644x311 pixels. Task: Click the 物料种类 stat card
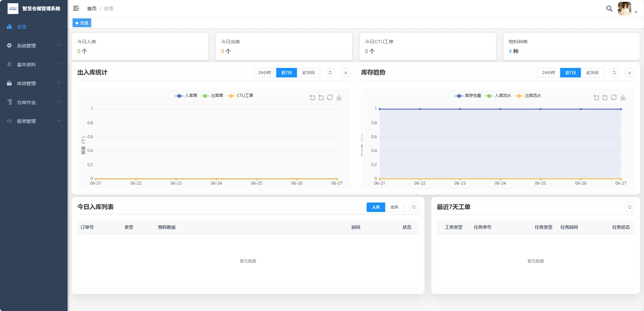pos(571,46)
